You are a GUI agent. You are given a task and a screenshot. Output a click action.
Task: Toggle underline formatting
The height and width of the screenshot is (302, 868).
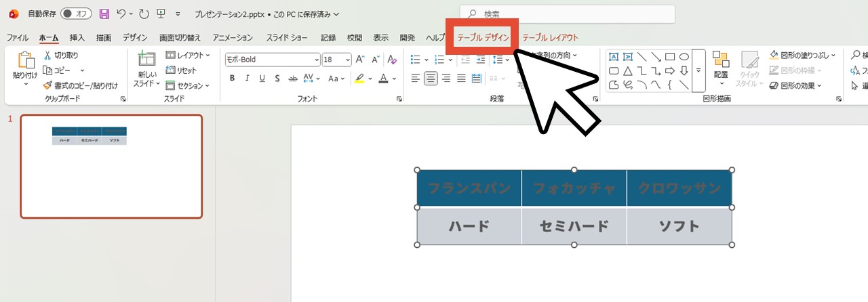[262, 79]
